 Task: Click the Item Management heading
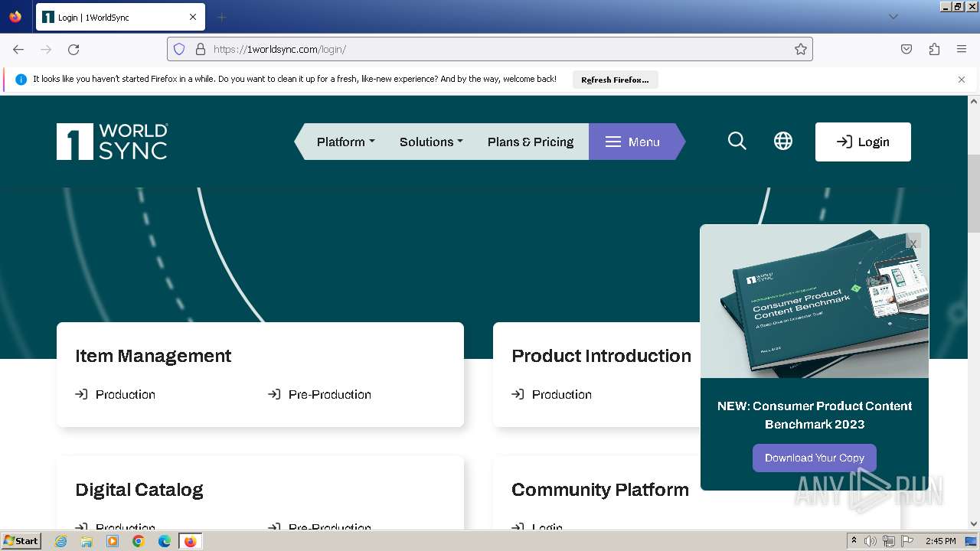click(153, 356)
